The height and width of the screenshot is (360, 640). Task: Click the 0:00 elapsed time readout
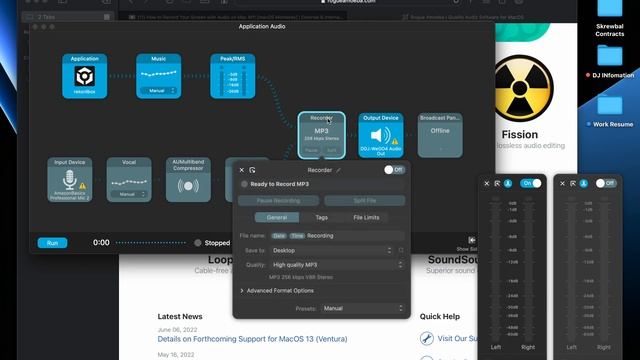point(101,242)
